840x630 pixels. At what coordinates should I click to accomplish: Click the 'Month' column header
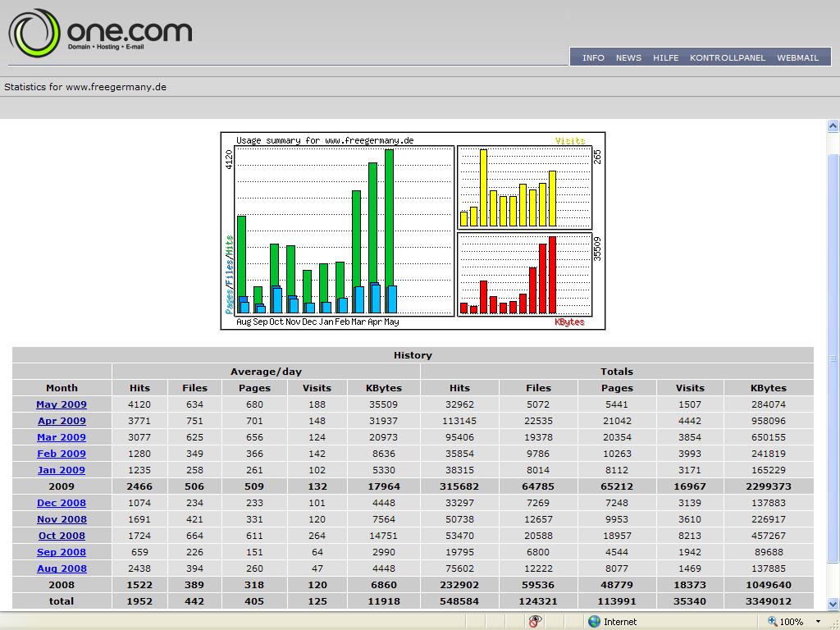tap(62, 388)
